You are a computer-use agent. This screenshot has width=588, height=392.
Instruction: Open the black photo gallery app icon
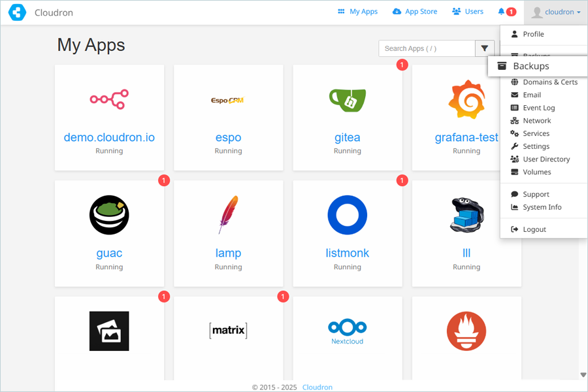coord(109,331)
